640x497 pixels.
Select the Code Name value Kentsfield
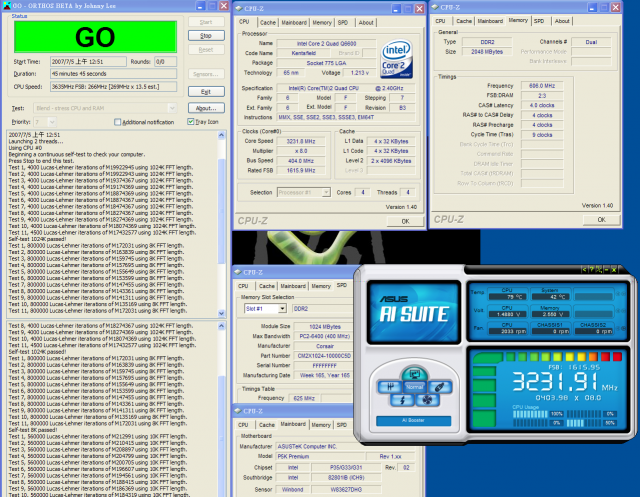(304, 53)
